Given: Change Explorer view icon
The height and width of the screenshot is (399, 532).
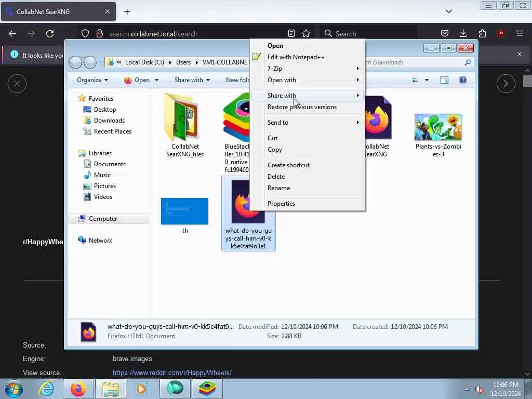Looking at the screenshot, I should click(x=416, y=80).
